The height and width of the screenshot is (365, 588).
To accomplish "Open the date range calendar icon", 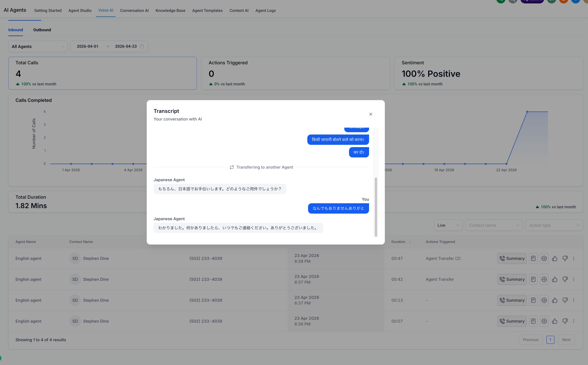I will (x=142, y=46).
